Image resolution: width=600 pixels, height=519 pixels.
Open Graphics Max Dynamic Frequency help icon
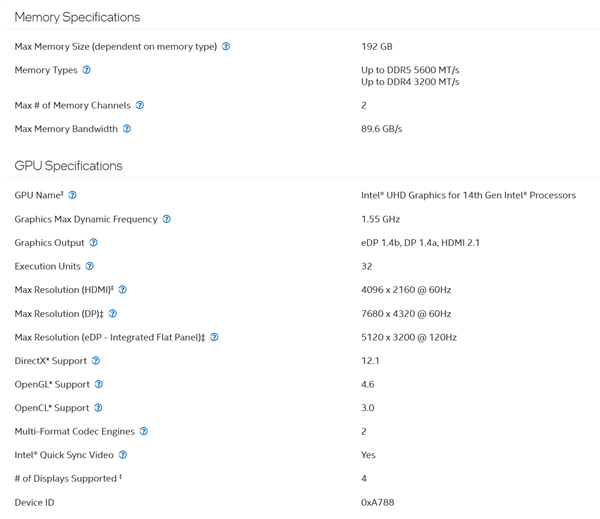pyautogui.click(x=167, y=219)
